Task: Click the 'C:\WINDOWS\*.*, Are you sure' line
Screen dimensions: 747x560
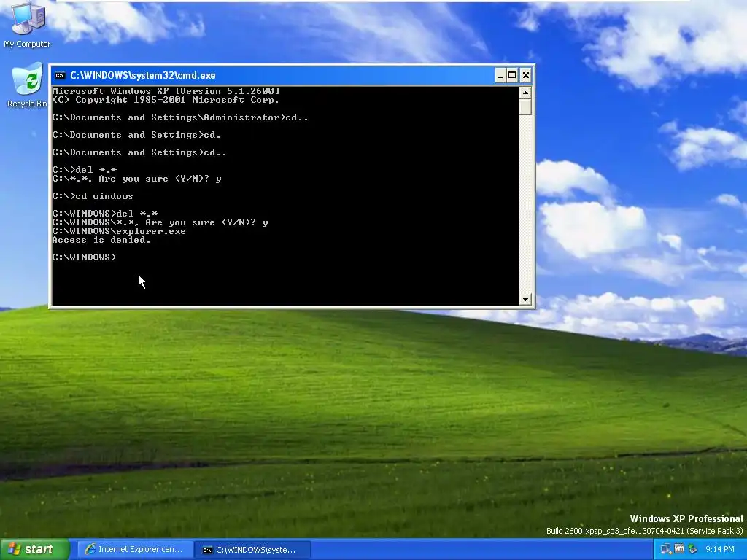Action: 160,222
